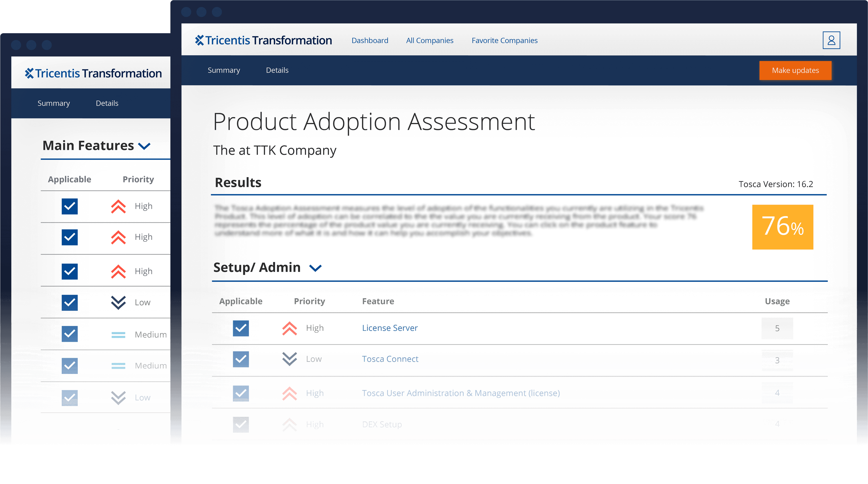The height and width of the screenshot is (484, 868).
Task: Click High priority icon for DEX Setup
Action: [289, 425]
